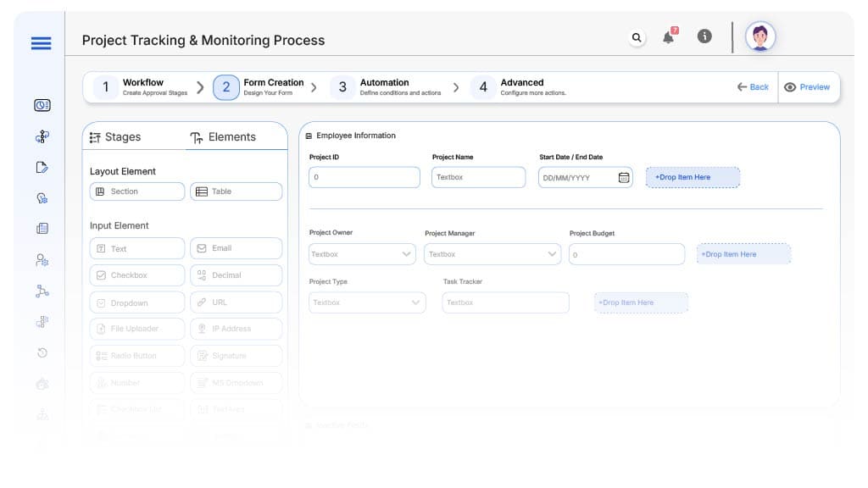Click the calendar icon in date field
This screenshot has width=868, height=488.
(624, 178)
